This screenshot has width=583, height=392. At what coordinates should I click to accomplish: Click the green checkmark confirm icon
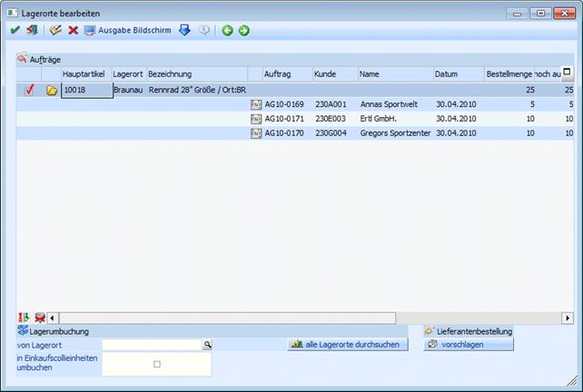(x=14, y=31)
